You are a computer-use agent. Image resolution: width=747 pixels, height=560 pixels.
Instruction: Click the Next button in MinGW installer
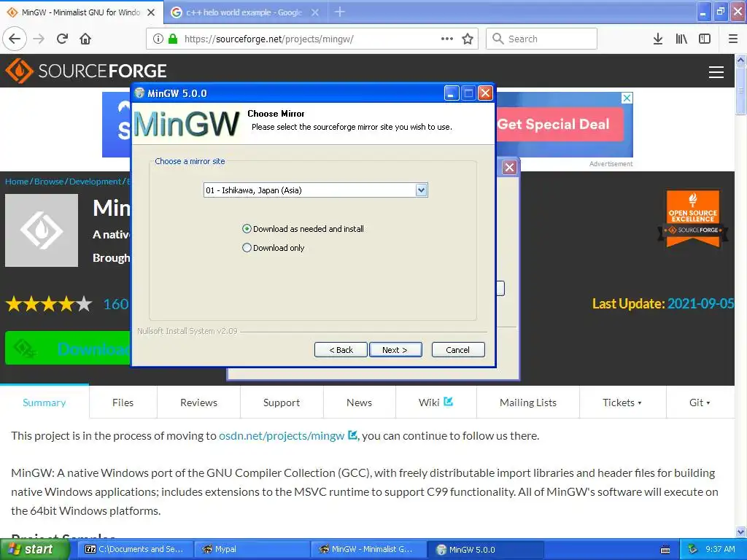(395, 350)
